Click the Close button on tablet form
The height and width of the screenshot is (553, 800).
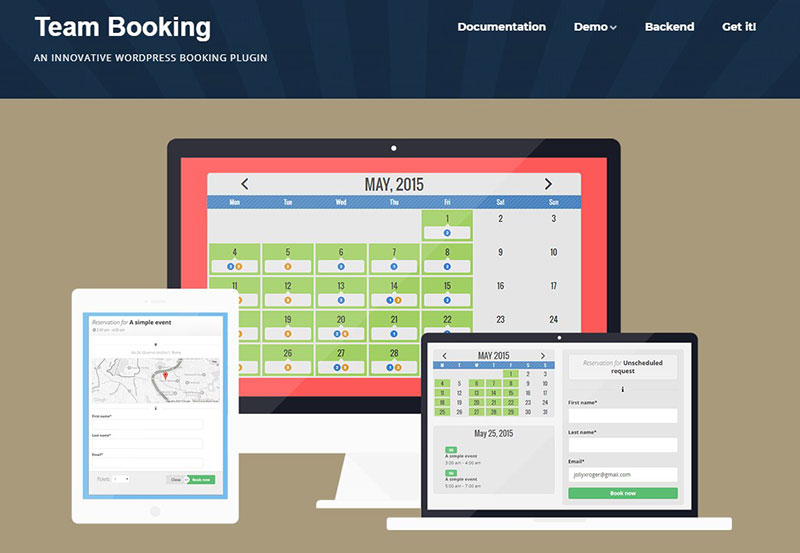(176, 480)
